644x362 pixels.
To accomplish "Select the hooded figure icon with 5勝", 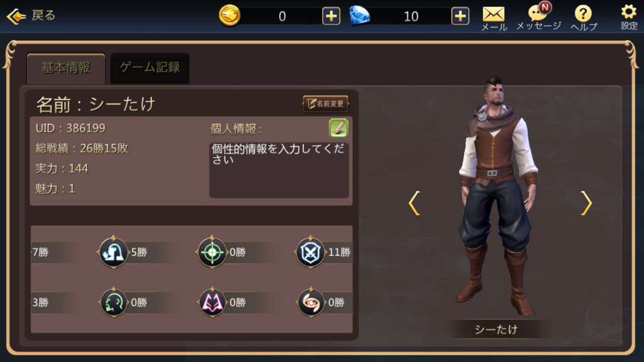I will coord(113,252).
